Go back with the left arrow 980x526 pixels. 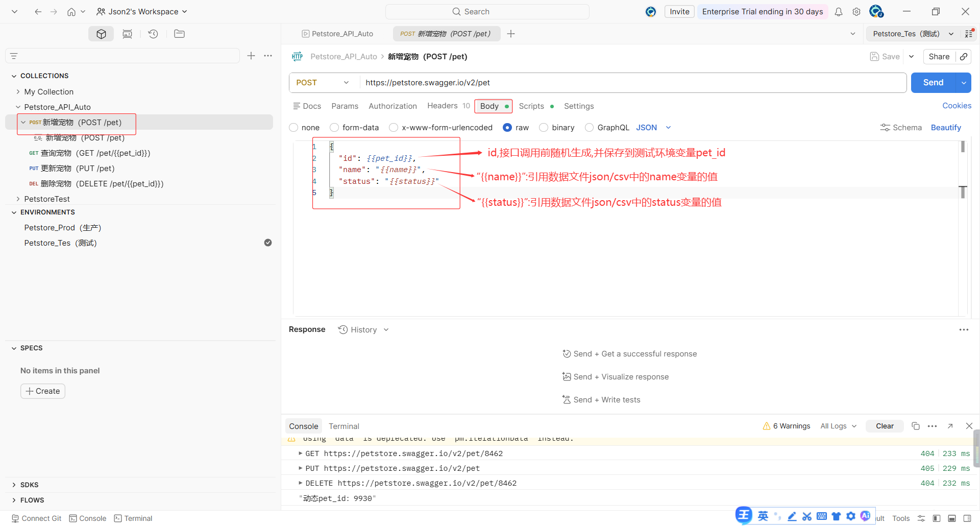[38, 11]
